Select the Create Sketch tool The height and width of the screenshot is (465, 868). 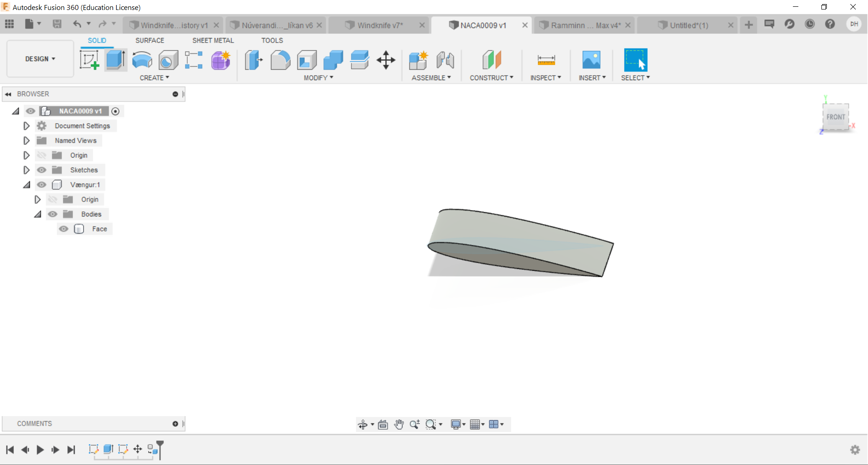(89, 60)
